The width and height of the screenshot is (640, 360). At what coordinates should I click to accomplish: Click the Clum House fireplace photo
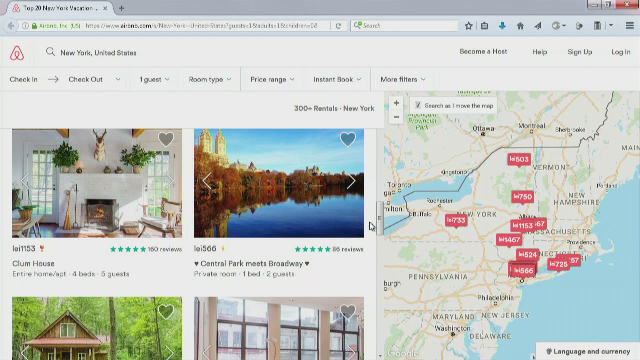(97, 183)
